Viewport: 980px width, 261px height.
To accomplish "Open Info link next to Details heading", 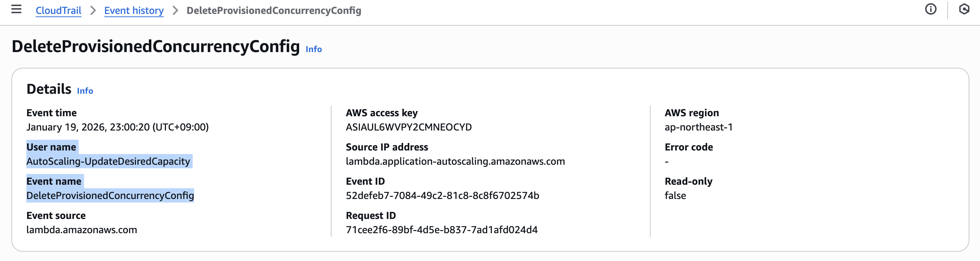I will pos(85,91).
